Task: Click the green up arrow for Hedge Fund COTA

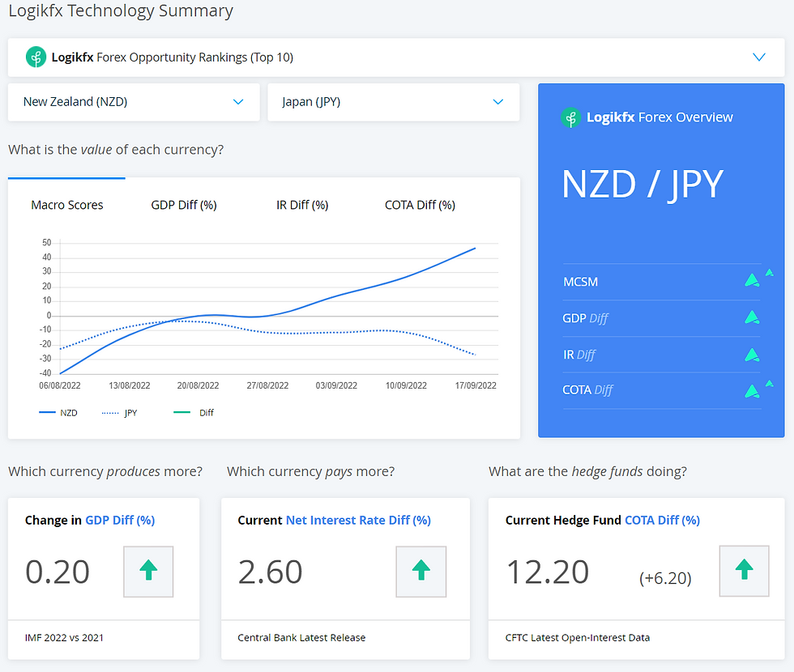Action: (x=744, y=571)
